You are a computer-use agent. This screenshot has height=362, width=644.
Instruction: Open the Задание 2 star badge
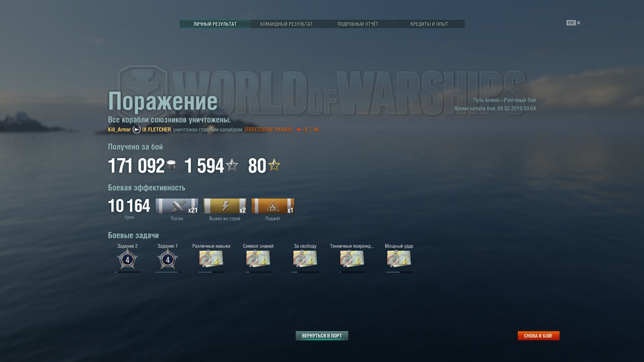point(127,259)
